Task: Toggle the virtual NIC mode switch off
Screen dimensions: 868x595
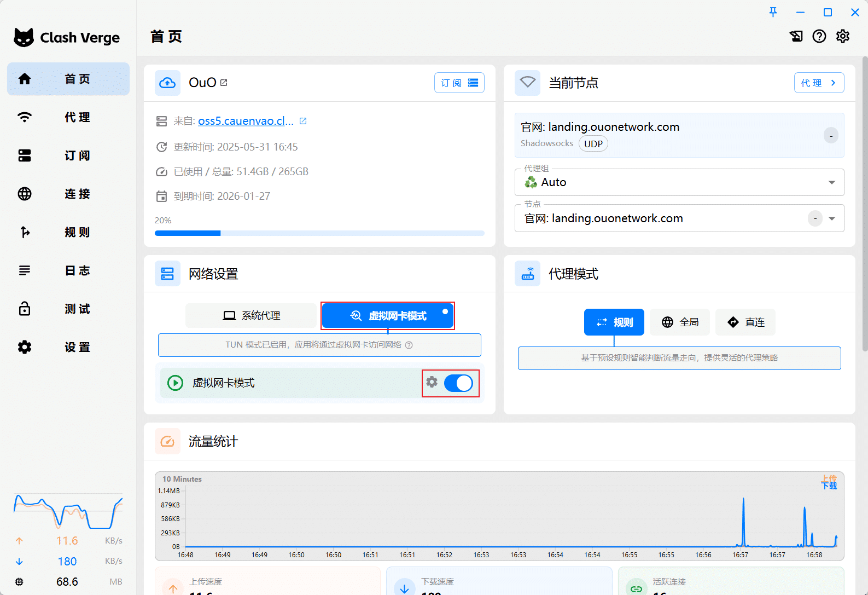Action: click(458, 383)
